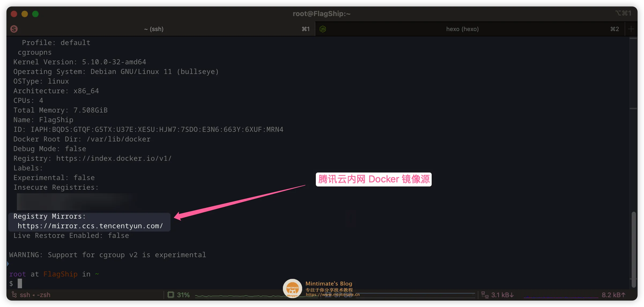Click the Node.js icon on the hexo tab
The width and height of the screenshot is (644, 307).
323,29
